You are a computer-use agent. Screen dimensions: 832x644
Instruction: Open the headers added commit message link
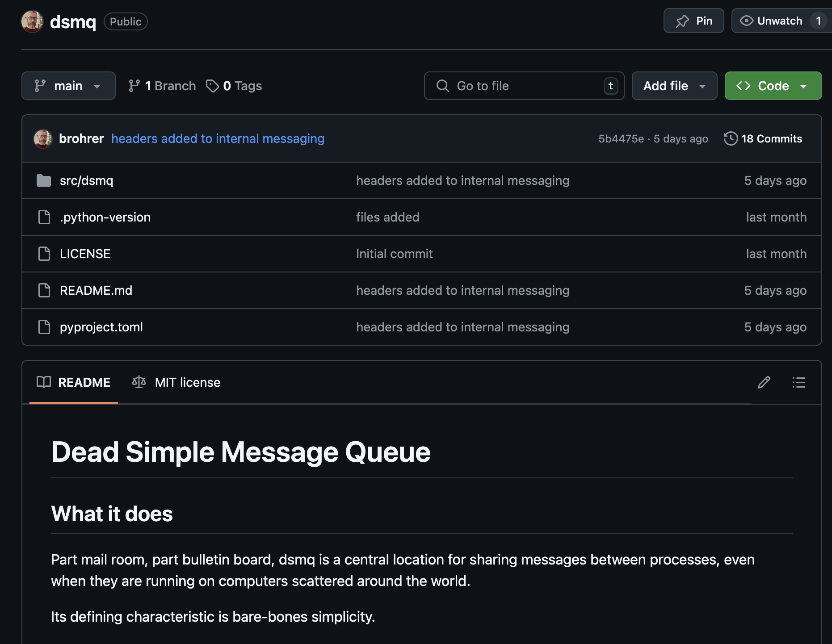pos(218,138)
